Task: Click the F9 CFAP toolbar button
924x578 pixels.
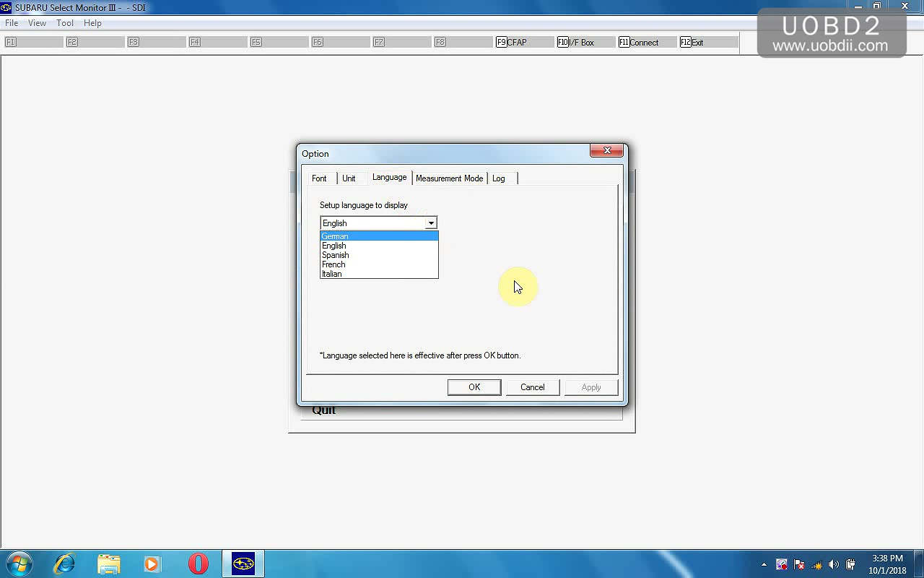Action: [x=524, y=43]
